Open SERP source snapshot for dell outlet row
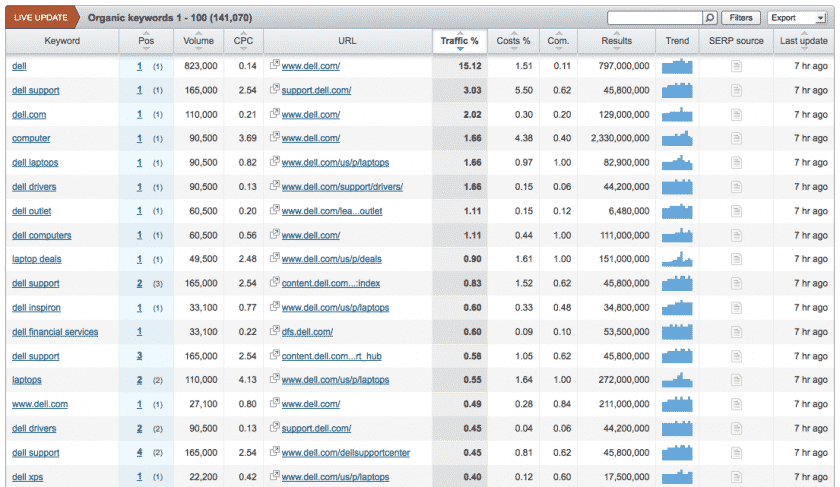The image size is (840, 487). (x=736, y=211)
